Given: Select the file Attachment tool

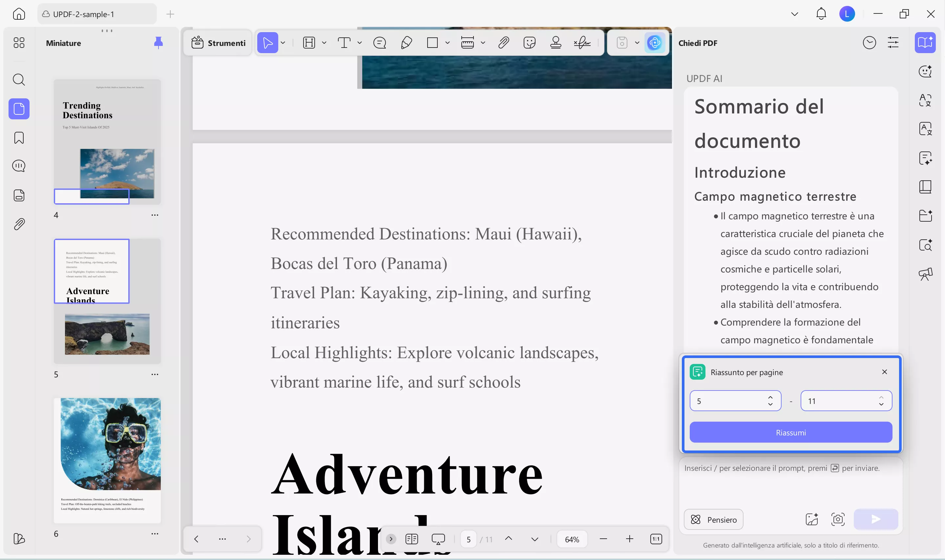Looking at the screenshot, I should pos(504,43).
